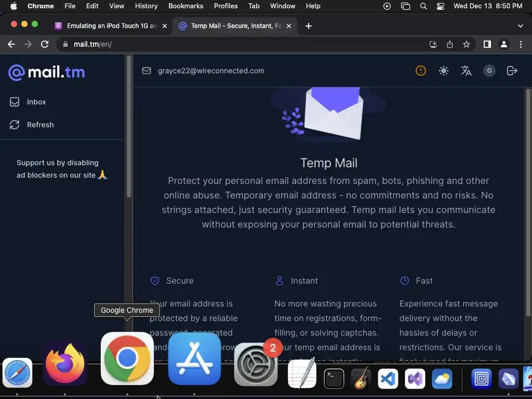Image resolution: width=532 pixels, height=399 pixels.
Task: Open Control Center in menu bar
Action: pyautogui.click(x=441, y=6)
